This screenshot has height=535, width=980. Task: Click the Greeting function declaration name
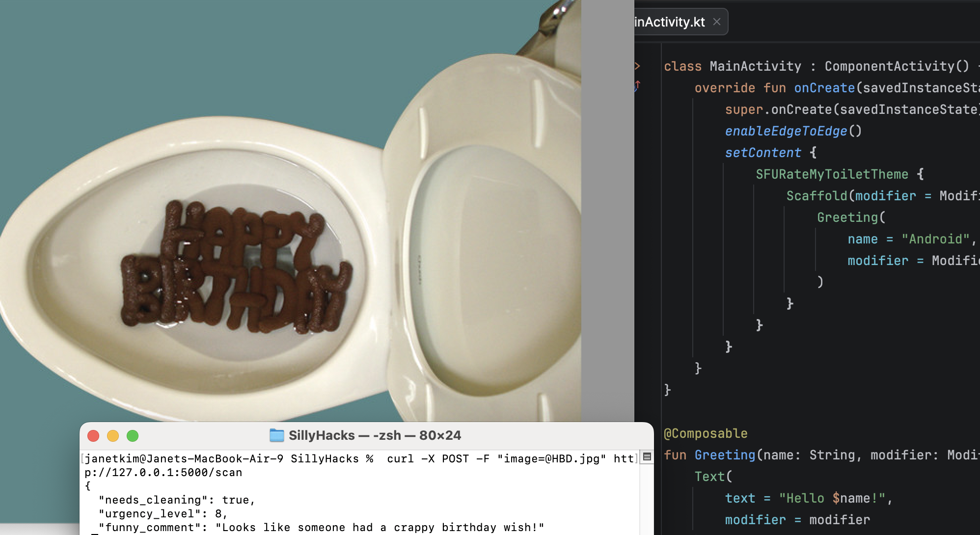coord(725,455)
